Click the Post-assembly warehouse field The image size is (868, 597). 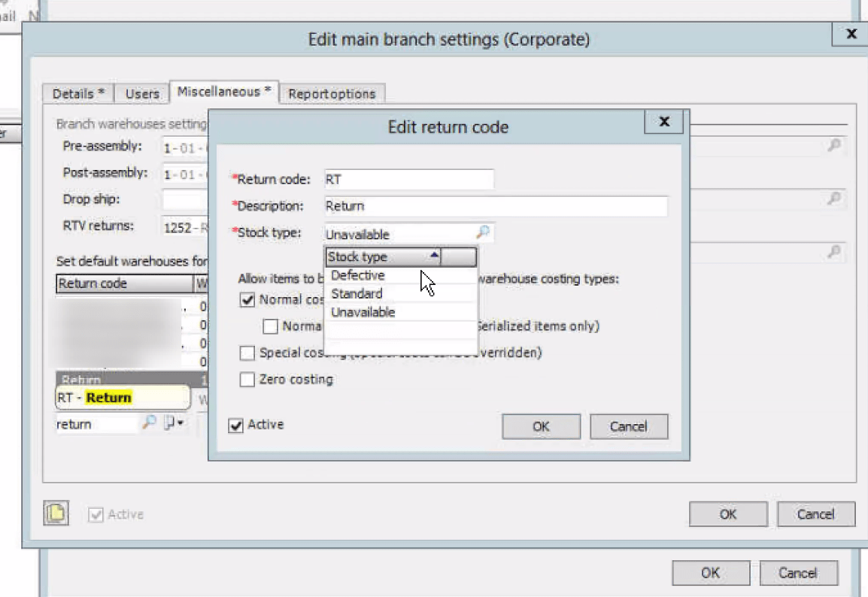point(185,174)
